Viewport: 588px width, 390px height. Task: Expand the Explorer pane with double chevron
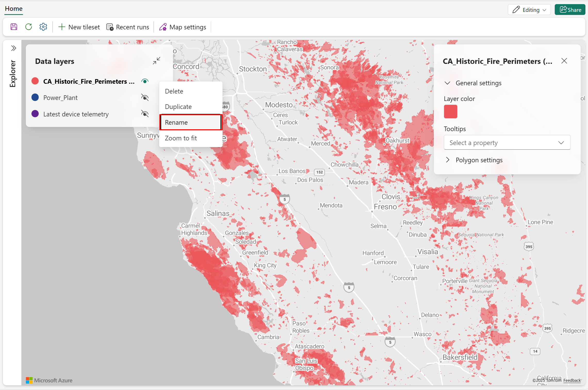(14, 48)
